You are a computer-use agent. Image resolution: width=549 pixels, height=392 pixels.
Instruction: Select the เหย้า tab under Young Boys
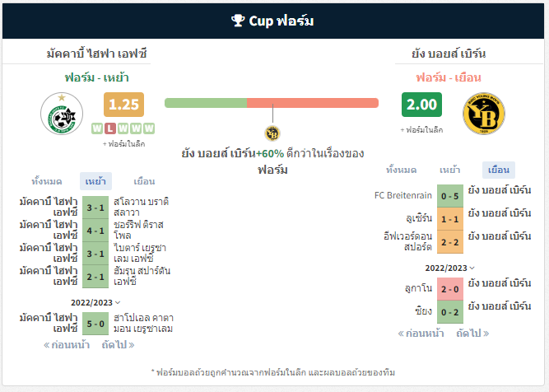(x=449, y=170)
